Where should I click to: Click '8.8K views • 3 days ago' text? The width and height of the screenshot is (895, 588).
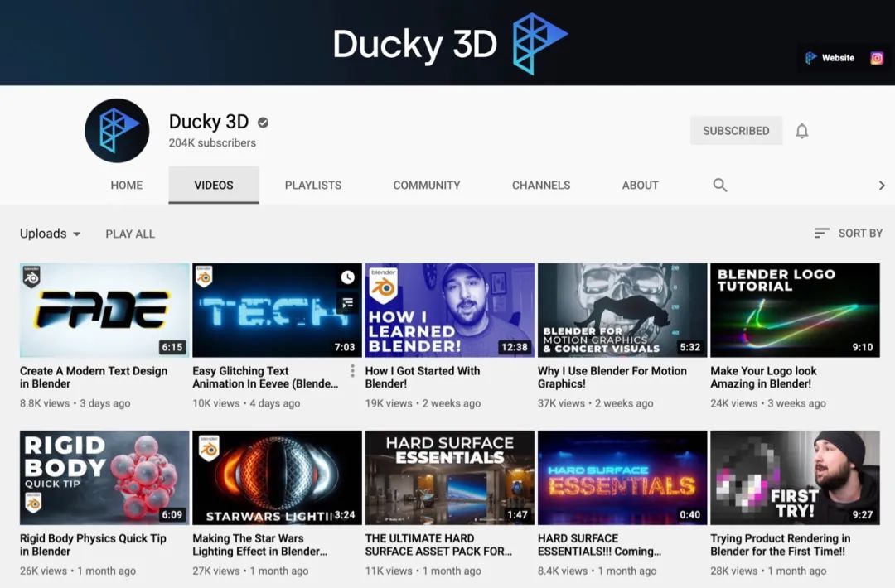[75, 403]
